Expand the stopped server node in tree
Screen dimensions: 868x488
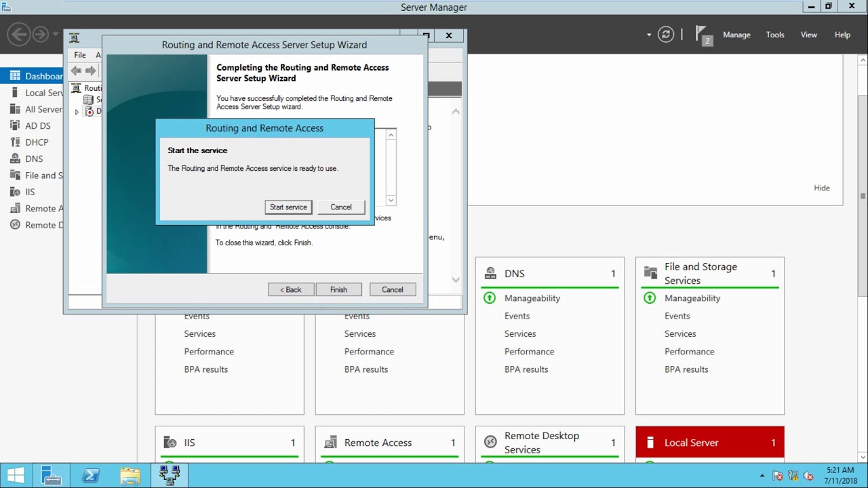(77, 112)
